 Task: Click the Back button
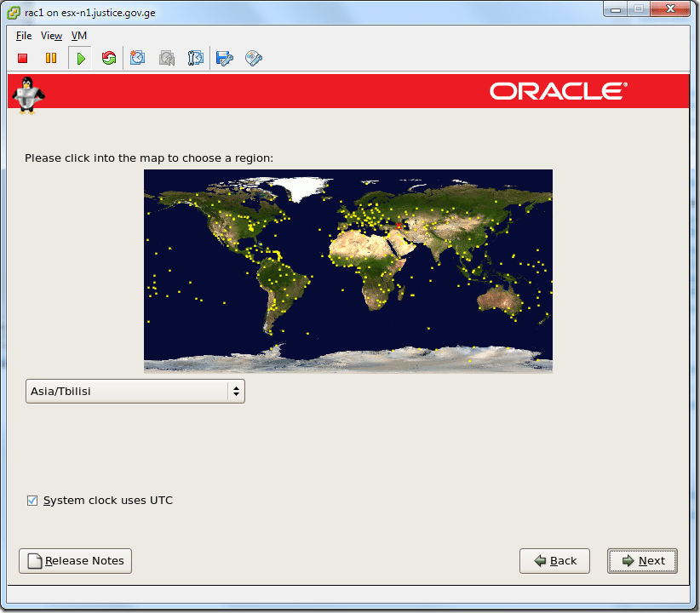(554, 561)
